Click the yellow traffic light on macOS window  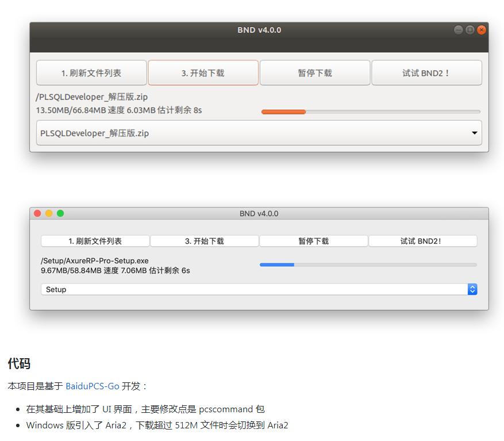[x=49, y=213]
